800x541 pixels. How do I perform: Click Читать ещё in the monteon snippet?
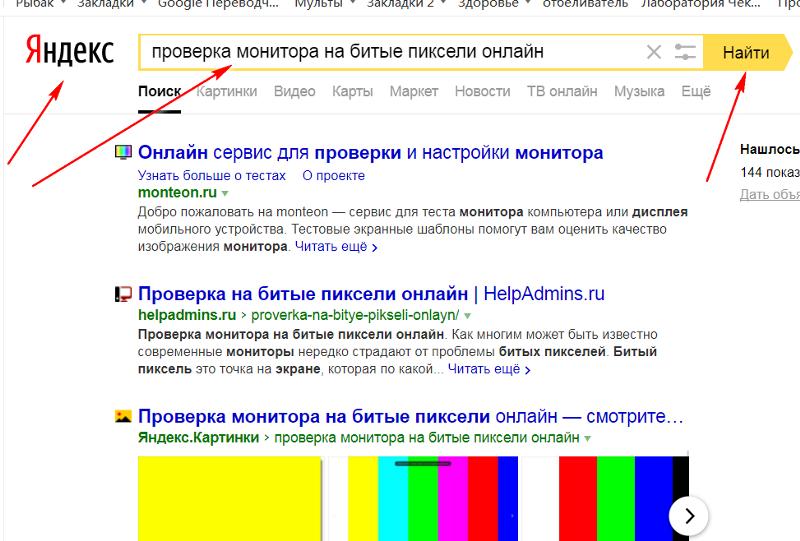point(336,247)
